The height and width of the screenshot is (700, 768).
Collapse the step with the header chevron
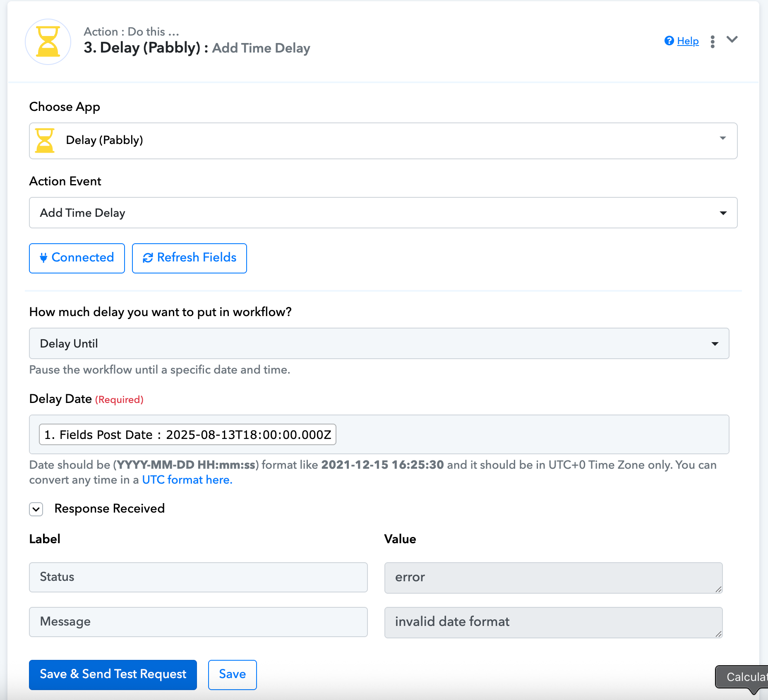pyautogui.click(x=732, y=40)
